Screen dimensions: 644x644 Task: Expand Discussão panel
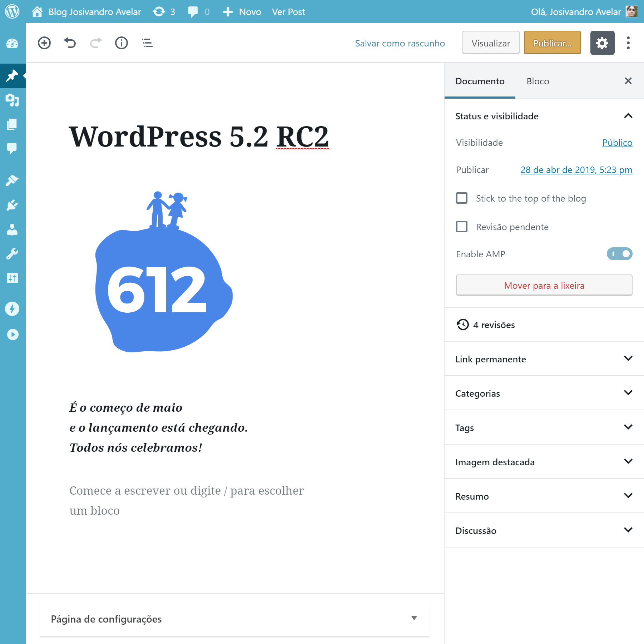click(x=544, y=530)
